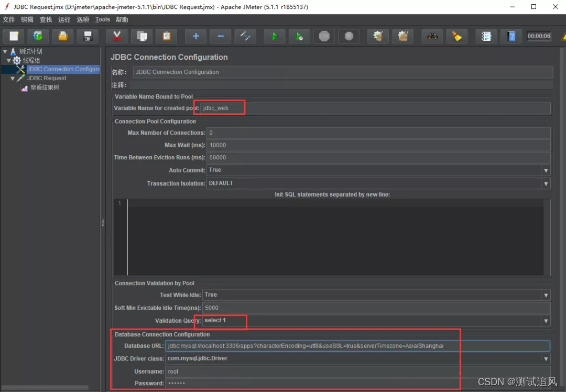Click the tree panel horizontal scrollbar

45,388
